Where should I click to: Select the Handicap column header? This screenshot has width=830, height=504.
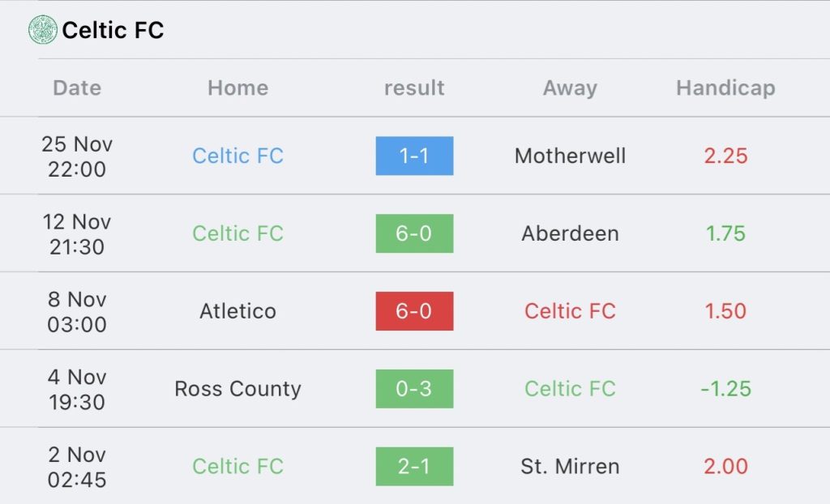725,88
